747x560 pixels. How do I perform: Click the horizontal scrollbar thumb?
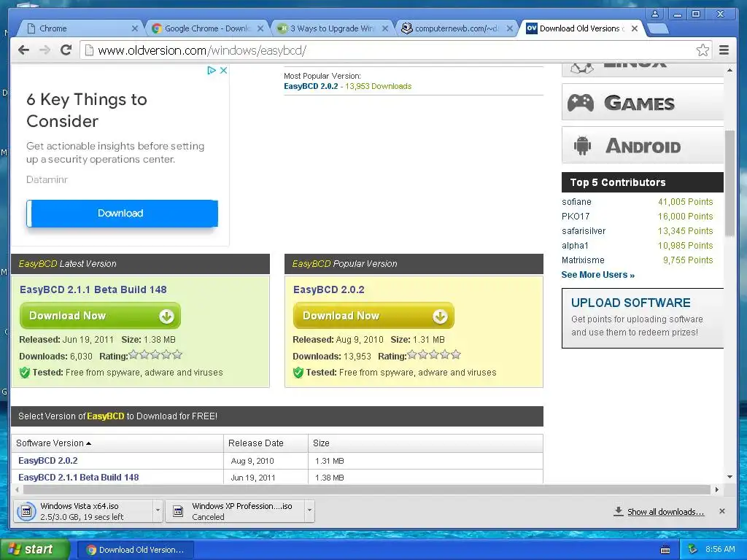pos(367,489)
